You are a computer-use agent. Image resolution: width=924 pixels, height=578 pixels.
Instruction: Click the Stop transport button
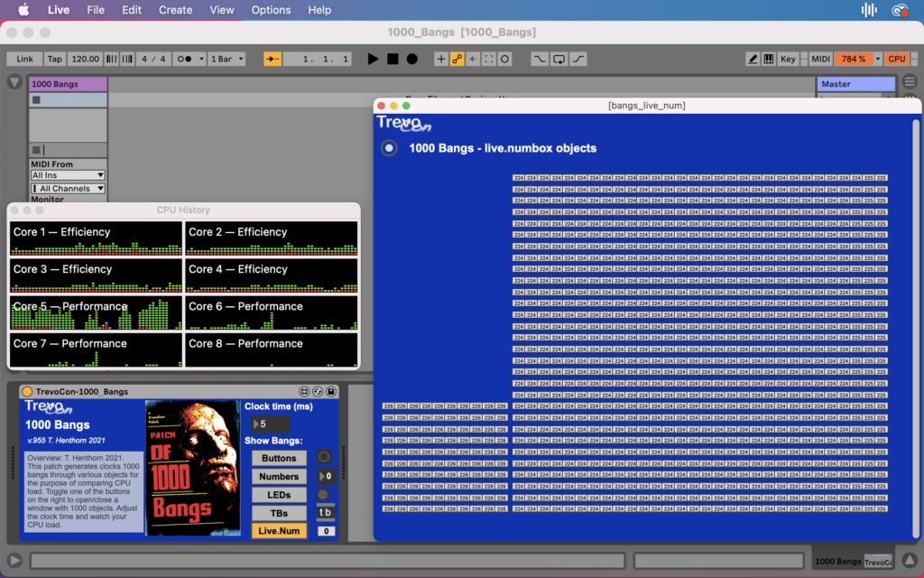point(393,59)
